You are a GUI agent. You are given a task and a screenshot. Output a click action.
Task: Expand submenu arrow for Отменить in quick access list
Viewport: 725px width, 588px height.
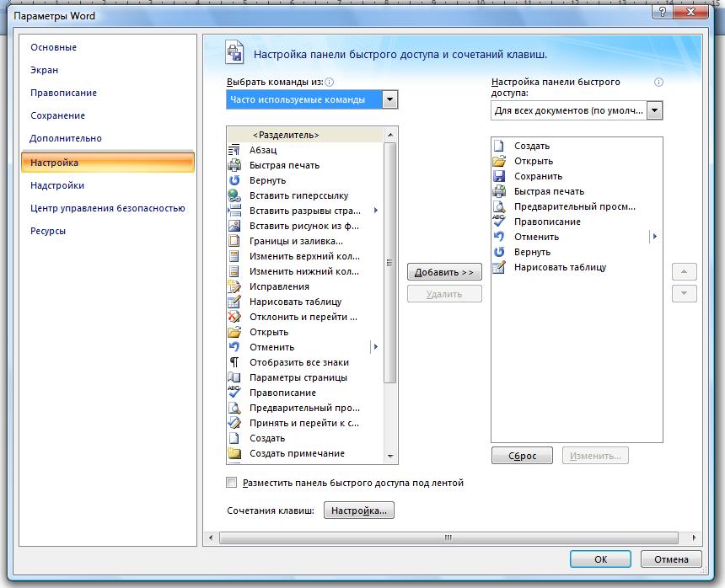[x=655, y=237]
